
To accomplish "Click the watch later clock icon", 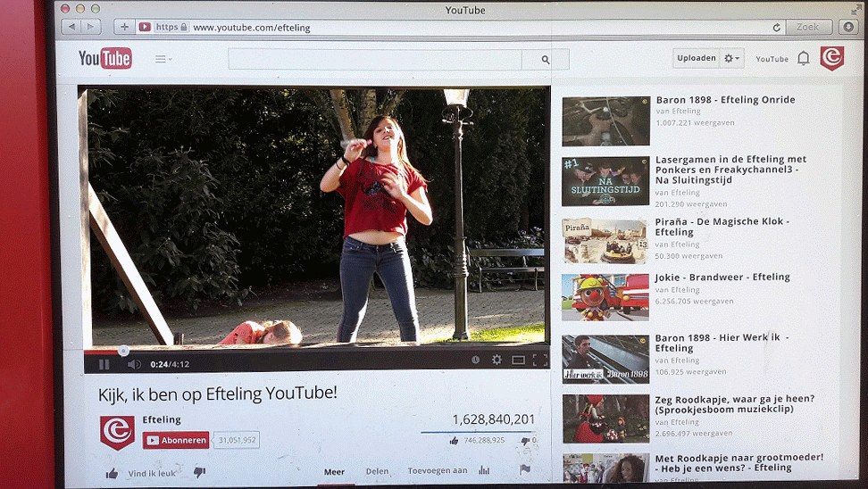I will pyautogui.click(x=475, y=360).
